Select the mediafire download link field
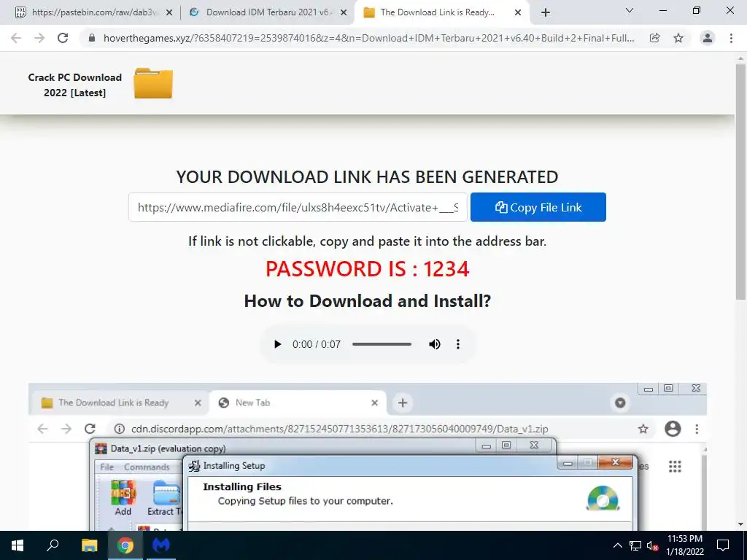Screen dimensions: 747x560 [x=298, y=207]
